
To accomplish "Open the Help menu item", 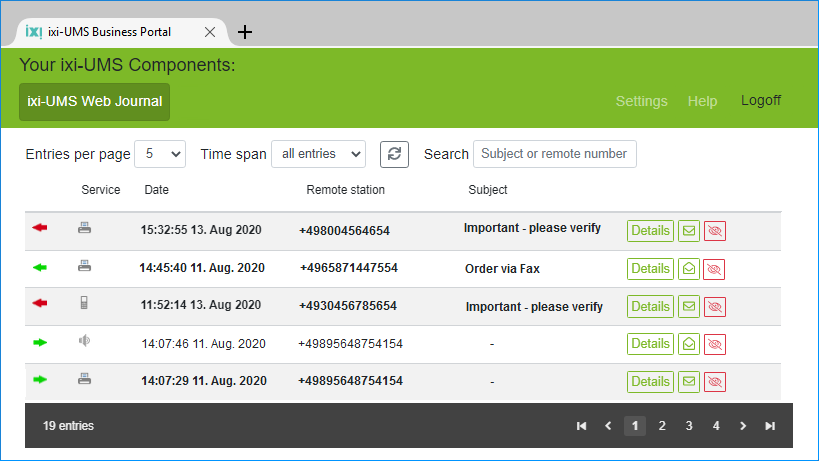I will [x=702, y=101].
